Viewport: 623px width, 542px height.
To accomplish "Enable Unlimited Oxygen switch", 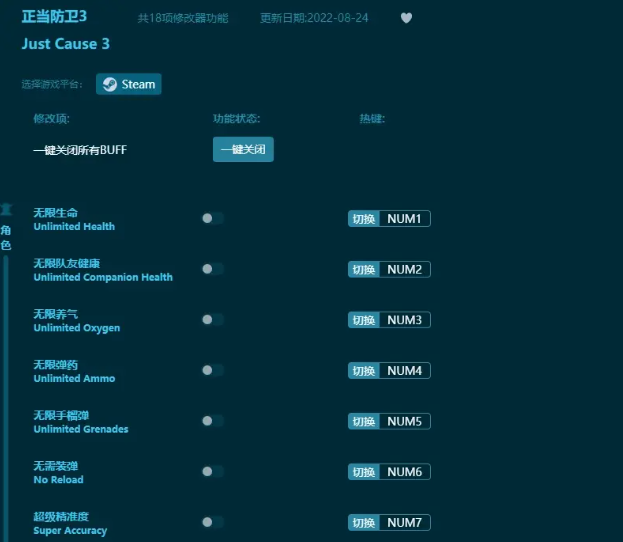I will click(213, 319).
